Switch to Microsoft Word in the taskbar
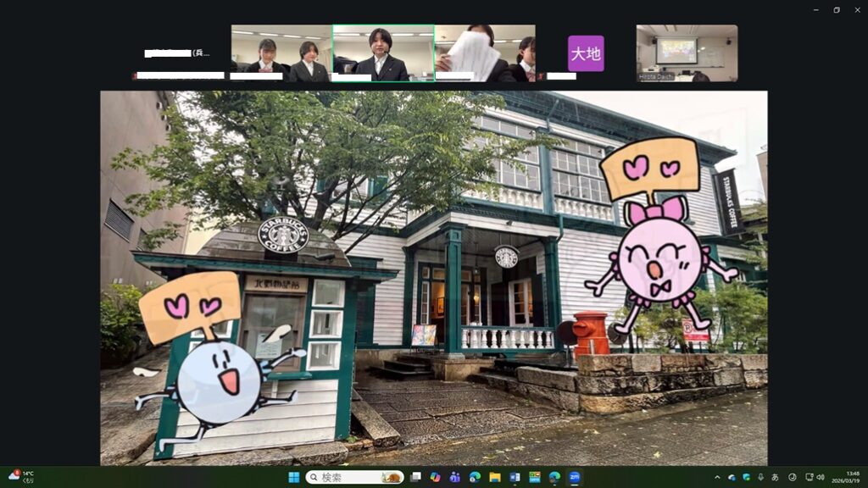 [x=515, y=477]
